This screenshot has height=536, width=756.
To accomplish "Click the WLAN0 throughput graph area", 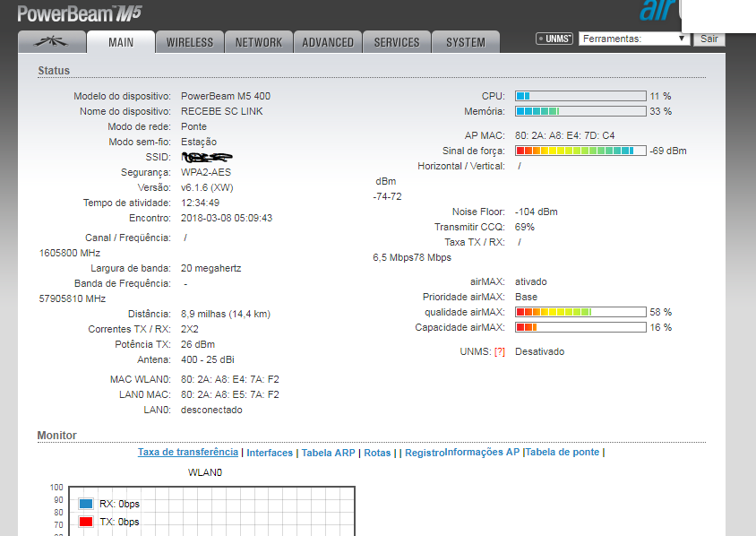I will point(211,511).
